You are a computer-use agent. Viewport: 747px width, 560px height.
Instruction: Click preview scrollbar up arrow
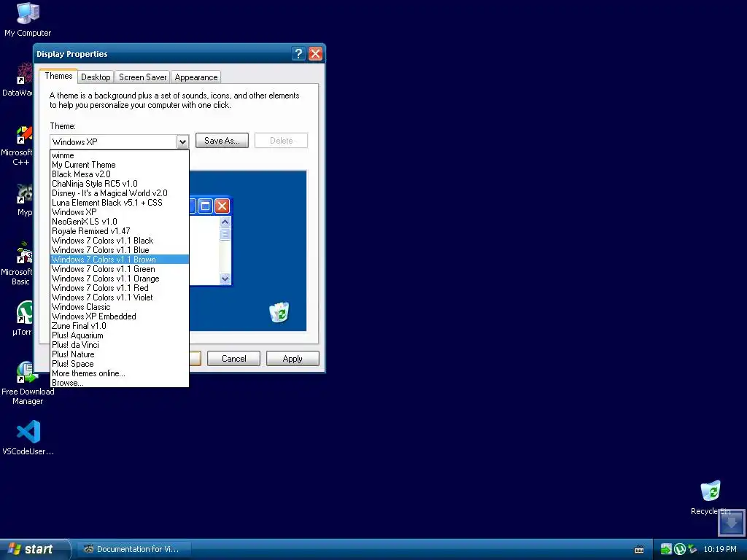tap(225, 222)
